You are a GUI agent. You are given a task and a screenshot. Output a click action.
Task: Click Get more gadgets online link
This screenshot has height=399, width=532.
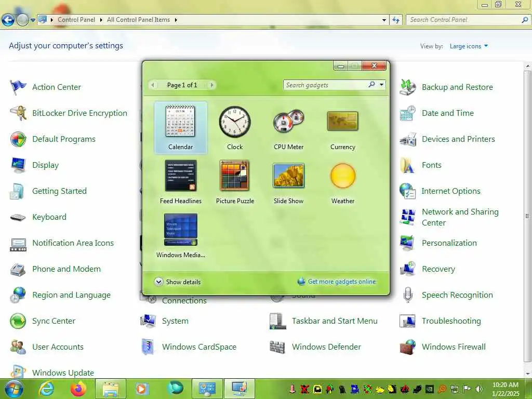[x=342, y=282]
